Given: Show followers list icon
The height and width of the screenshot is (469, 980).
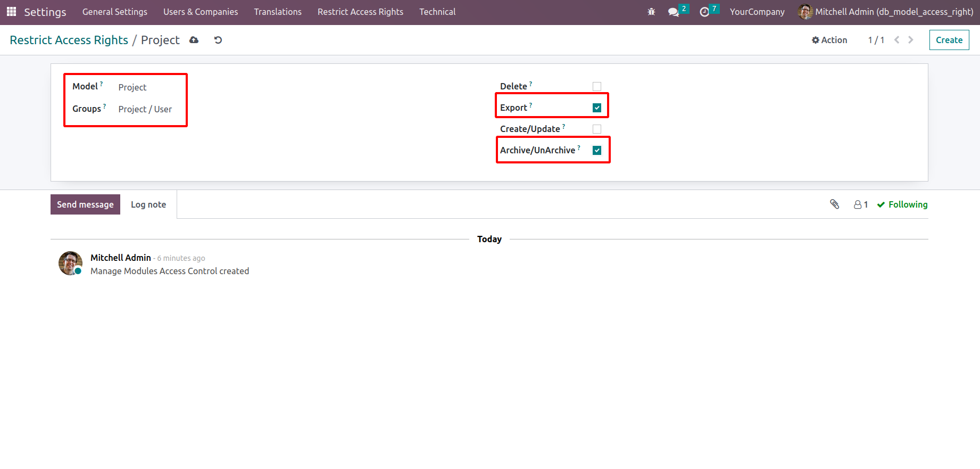Looking at the screenshot, I should tap(860, 204).
